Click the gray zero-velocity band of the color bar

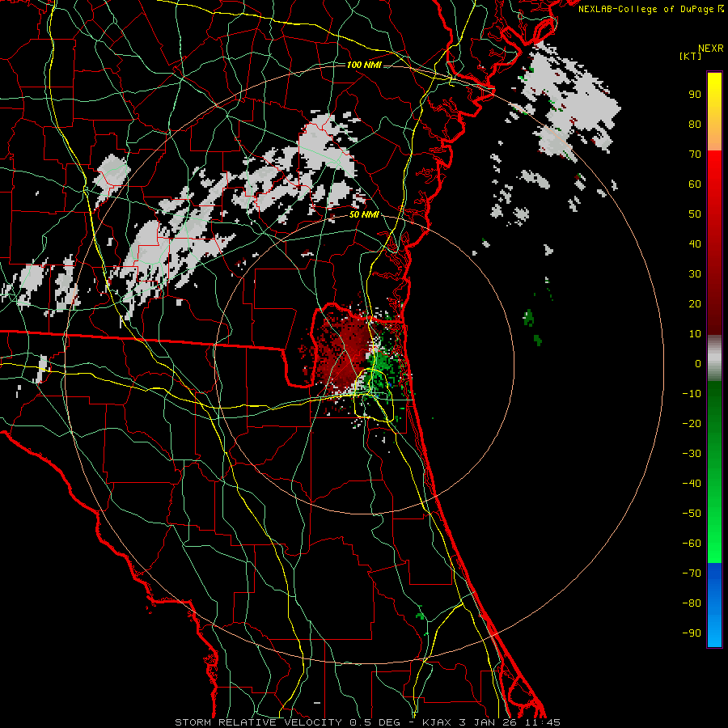[x=714, y=358]
